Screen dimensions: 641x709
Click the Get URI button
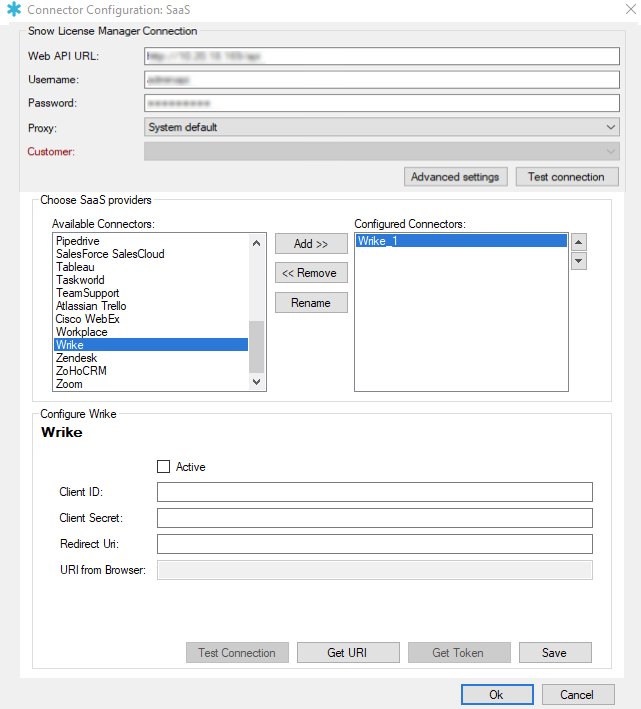pyautogui.click(x=349, y=653)
